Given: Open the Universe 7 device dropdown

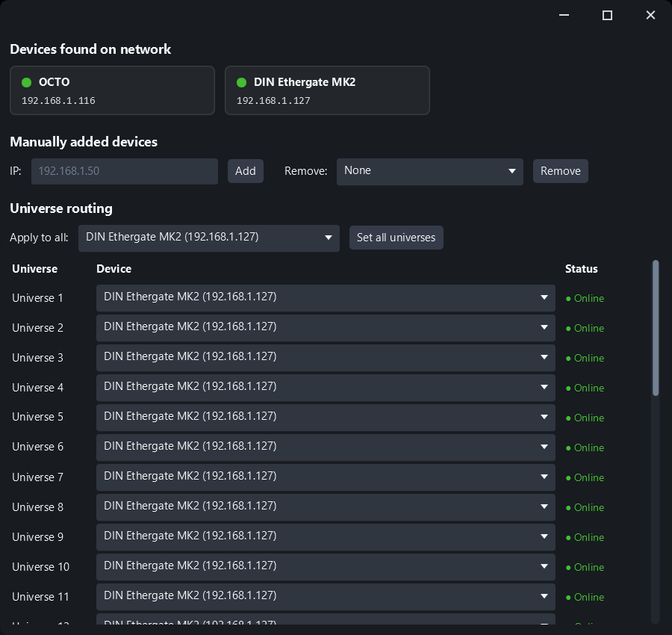Looking at the screenshot, I should click(x=326, y=477).
